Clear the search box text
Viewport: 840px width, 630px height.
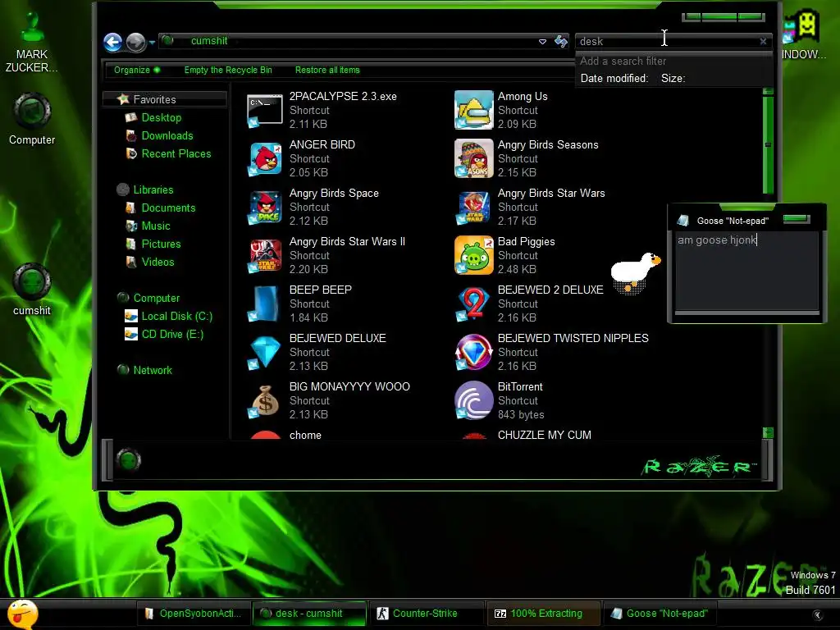coord(764,41)
